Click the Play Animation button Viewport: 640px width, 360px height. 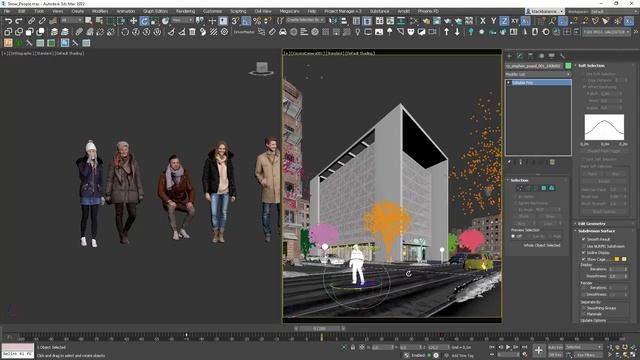click(508, 347)
